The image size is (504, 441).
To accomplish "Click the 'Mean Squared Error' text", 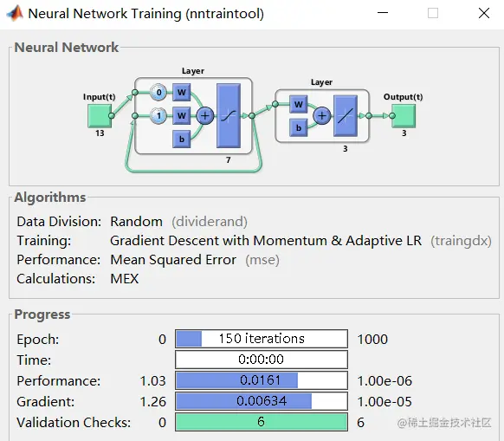I will (x=173, y=260).
